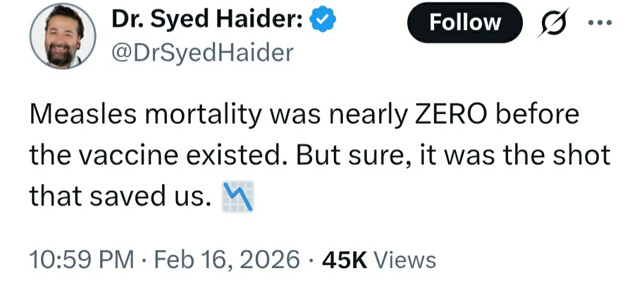Open the @DrSyedHaider handle link
The image size is (644, 293).
[202, 52]
